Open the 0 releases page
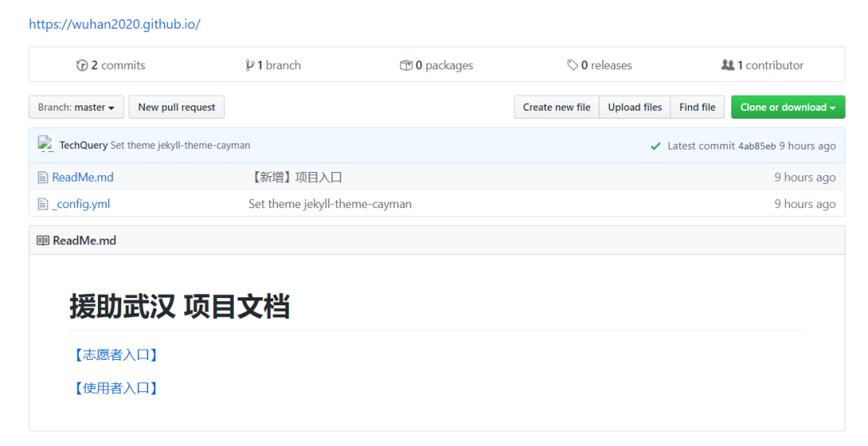This screenshot has height=446, width=868. [607, 65]
